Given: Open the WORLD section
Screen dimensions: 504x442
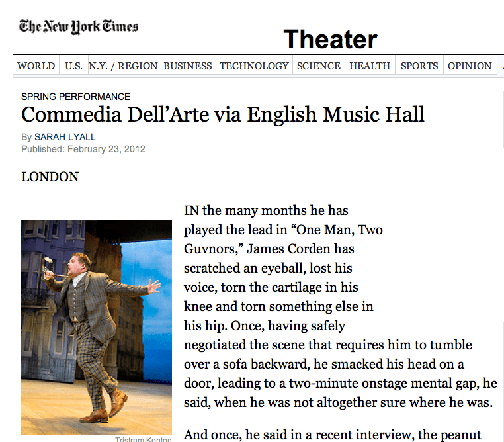Looking at the screenshot, I should tap(36, 66).
